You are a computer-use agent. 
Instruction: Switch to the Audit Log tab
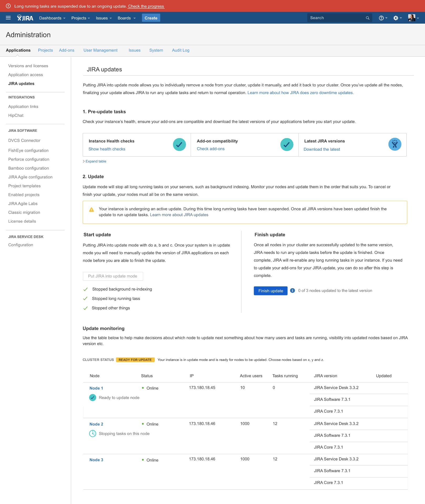click(x=181, y=50)
